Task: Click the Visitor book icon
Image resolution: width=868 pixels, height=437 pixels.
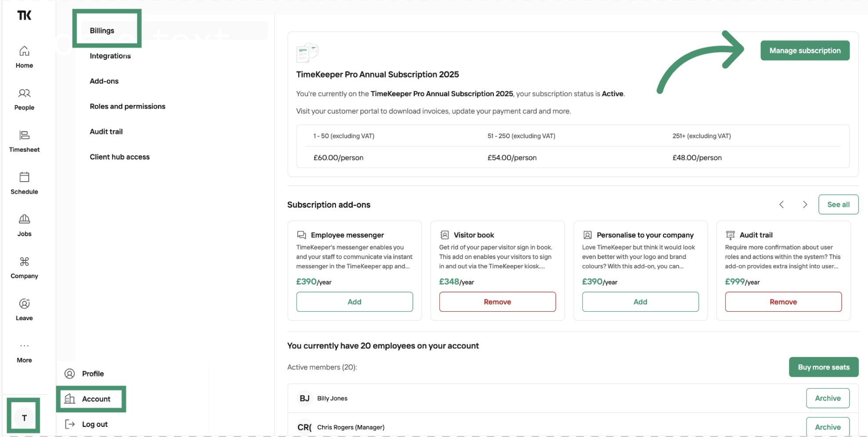Action: coord(445,235)
